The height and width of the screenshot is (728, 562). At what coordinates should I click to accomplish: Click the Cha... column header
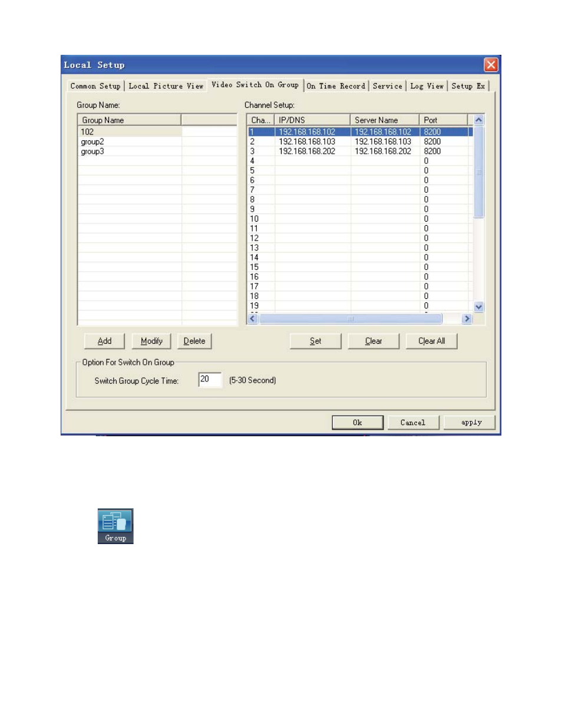click(260, 120)
